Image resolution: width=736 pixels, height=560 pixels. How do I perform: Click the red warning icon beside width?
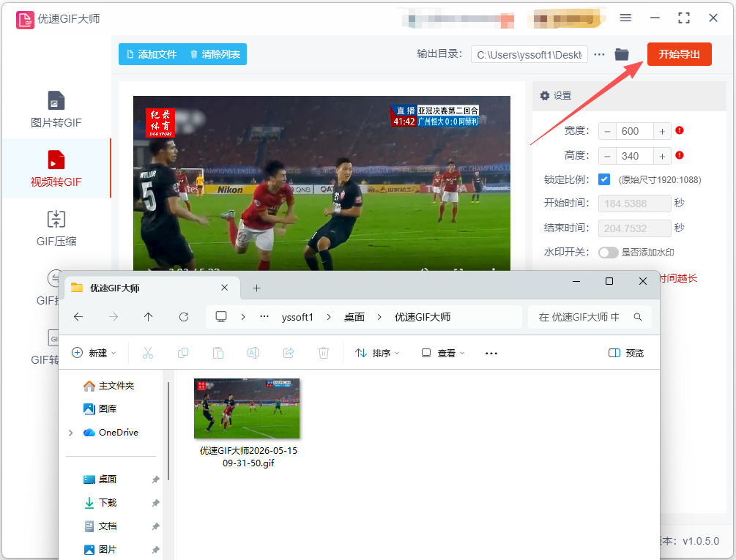coord(679,130)
